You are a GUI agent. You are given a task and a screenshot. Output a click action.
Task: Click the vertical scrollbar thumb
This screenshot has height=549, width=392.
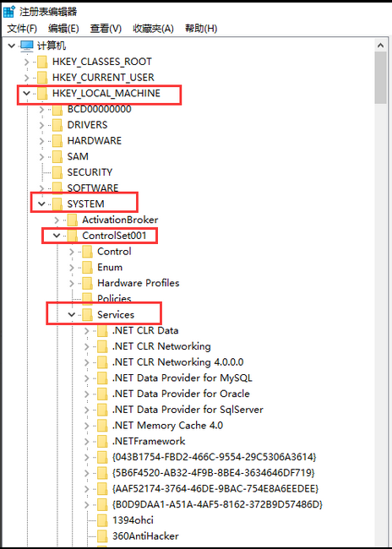coord(381,78)
